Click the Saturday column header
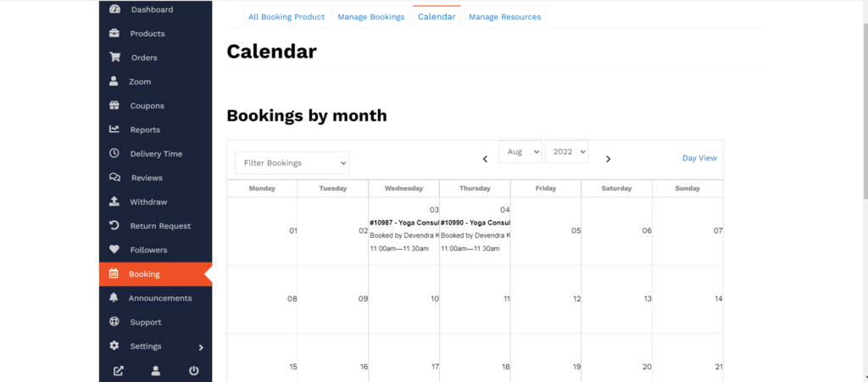868x382 pixels. (x=617, y=189)
